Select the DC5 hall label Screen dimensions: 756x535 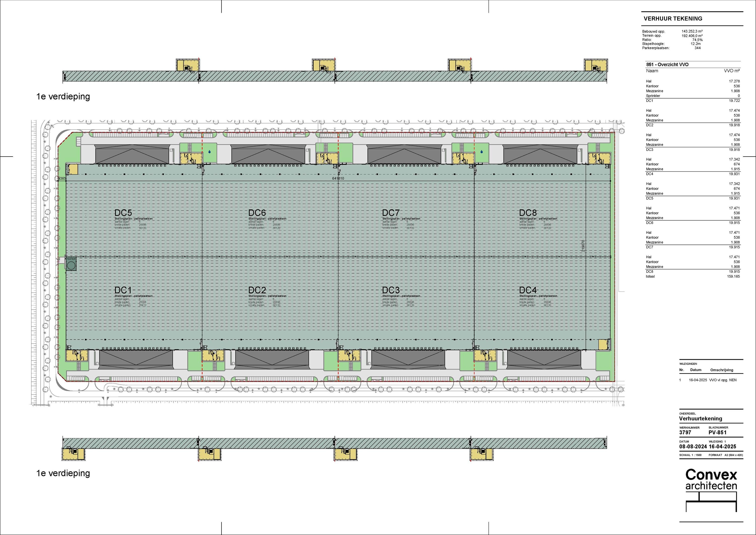123,213
